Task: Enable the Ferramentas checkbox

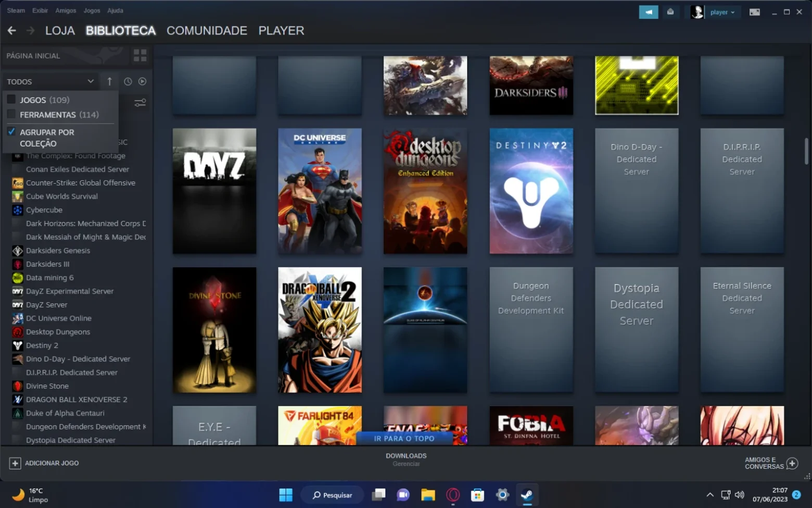Action: (x=11, y=114)
